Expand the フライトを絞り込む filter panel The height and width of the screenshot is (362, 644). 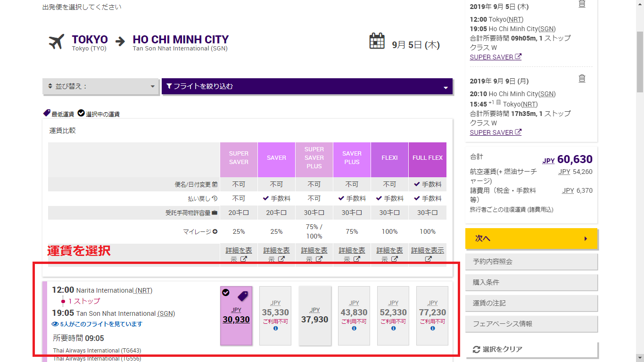(x=307, y=87)
